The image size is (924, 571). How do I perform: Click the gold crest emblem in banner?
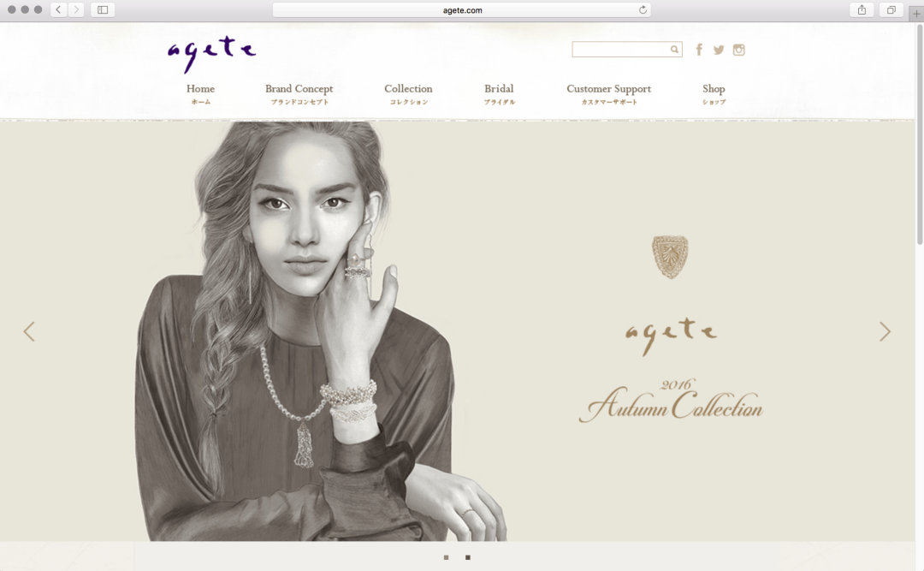[x=670, y=257]
